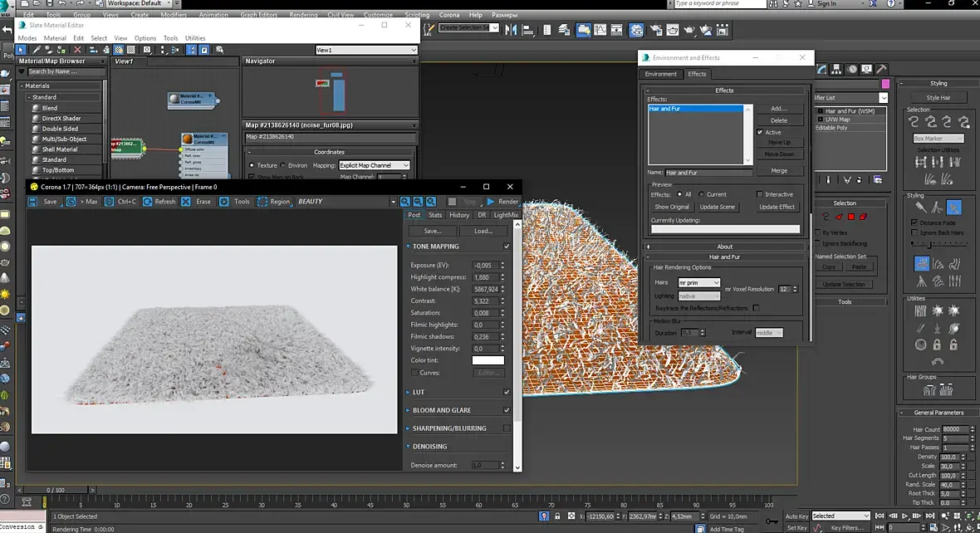Click the Save icon in Corona frame buffer
980x533 pixels.
click(x=34, y=202)
